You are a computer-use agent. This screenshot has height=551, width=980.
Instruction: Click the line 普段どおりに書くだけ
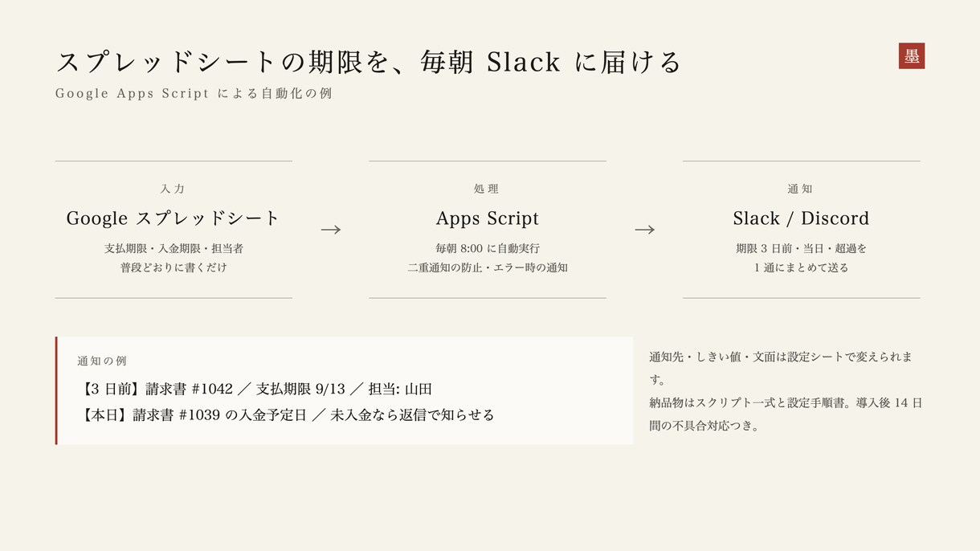[174, 267]
